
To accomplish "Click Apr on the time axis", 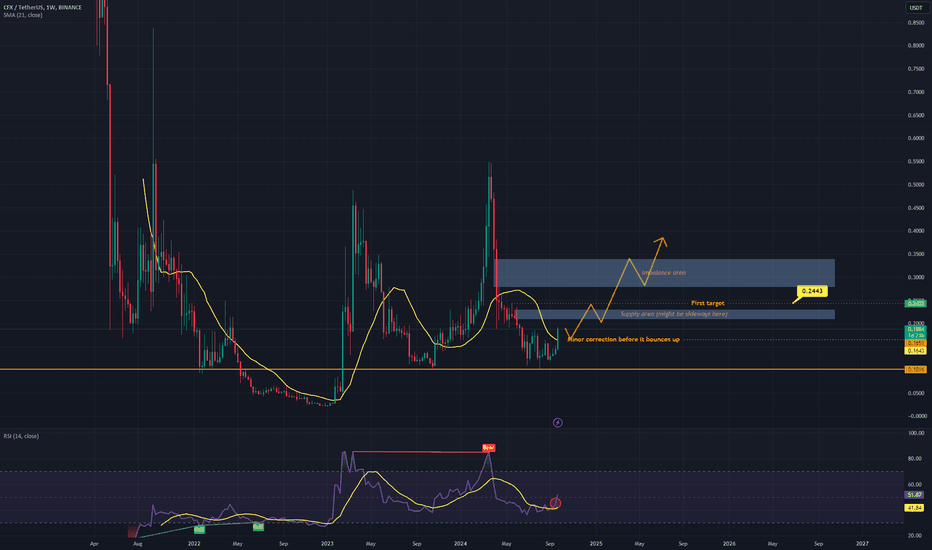I will pyautogui.click(x=94, y=543).
